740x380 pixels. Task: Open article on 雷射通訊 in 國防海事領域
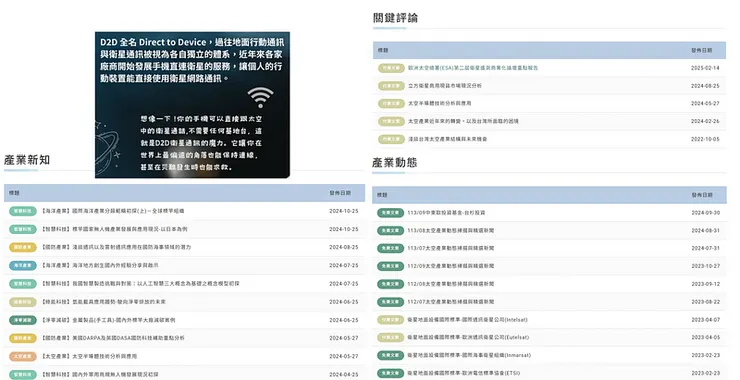pyautogui.click(x=117, y=247)
